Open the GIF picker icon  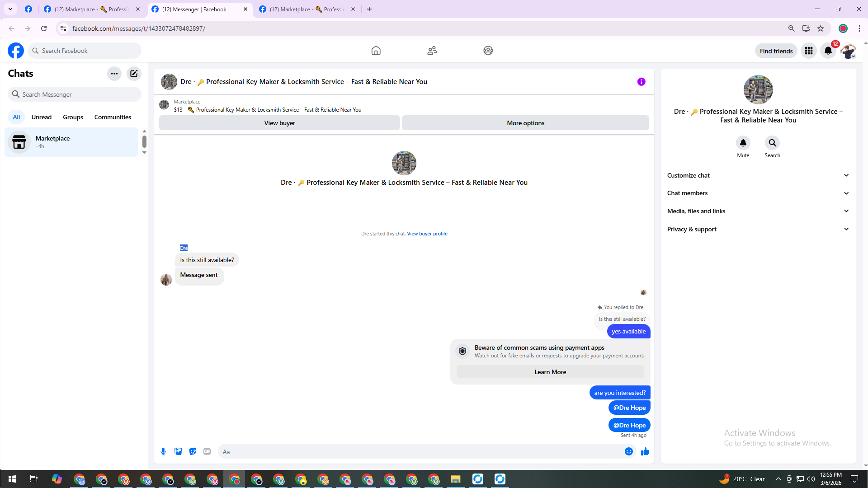207,451
